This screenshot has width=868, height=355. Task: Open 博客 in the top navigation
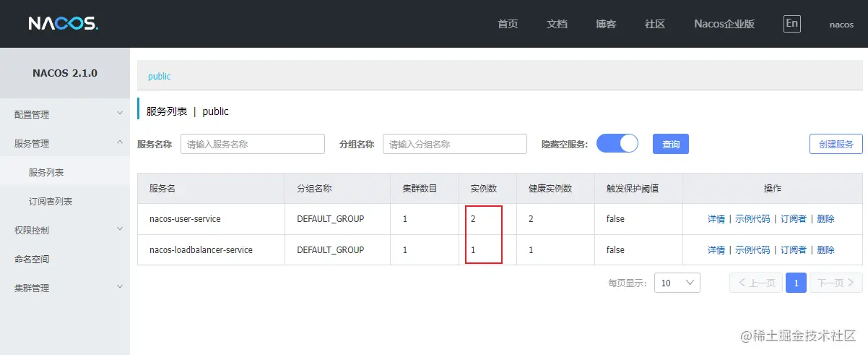[x=606, y=24]
